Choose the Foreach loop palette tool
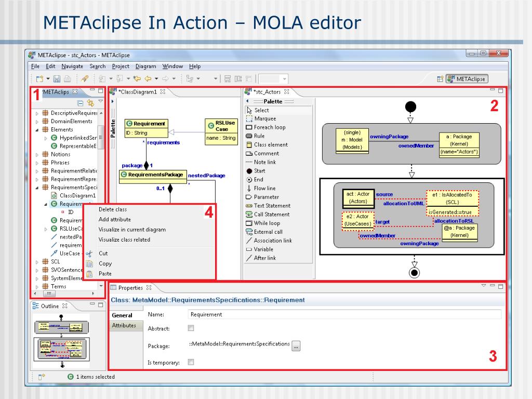Screen dimensions: 532x399 (x=265, y=127)
